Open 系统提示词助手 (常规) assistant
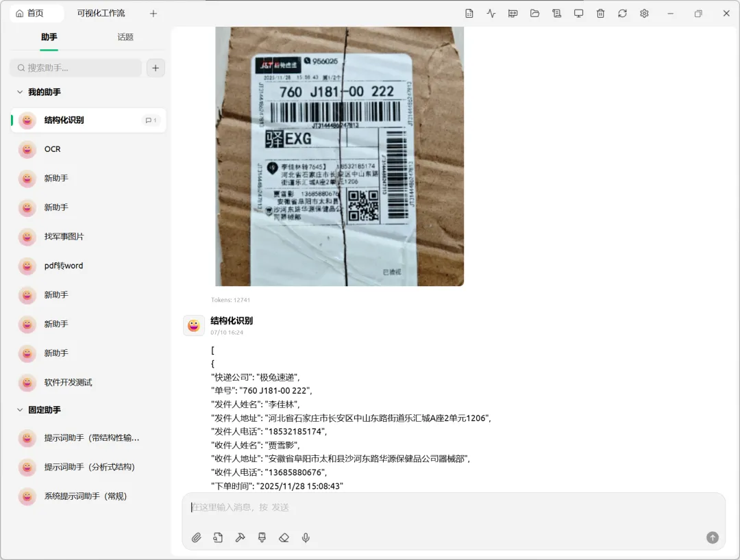The image size is (740, 560). pyautogui.click(x=88, y=496)
